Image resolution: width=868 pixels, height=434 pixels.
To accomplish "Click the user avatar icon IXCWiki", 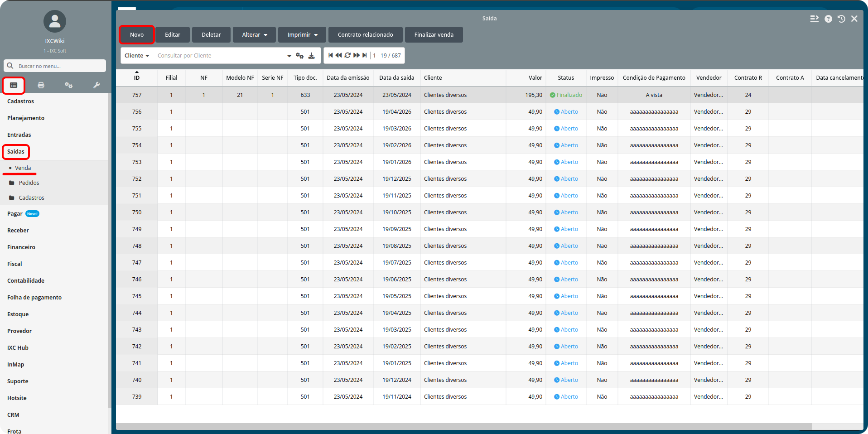I will pos(55,21).
